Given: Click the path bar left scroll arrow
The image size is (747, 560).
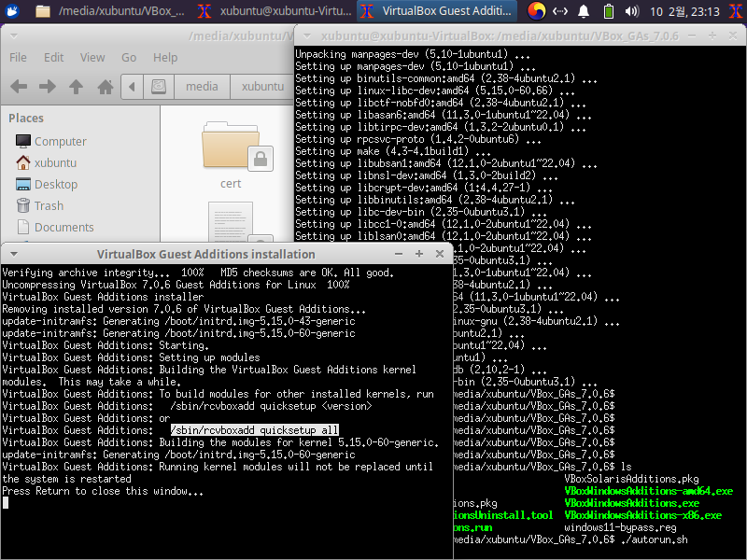Looking at the screenshot, I should 132,87.
